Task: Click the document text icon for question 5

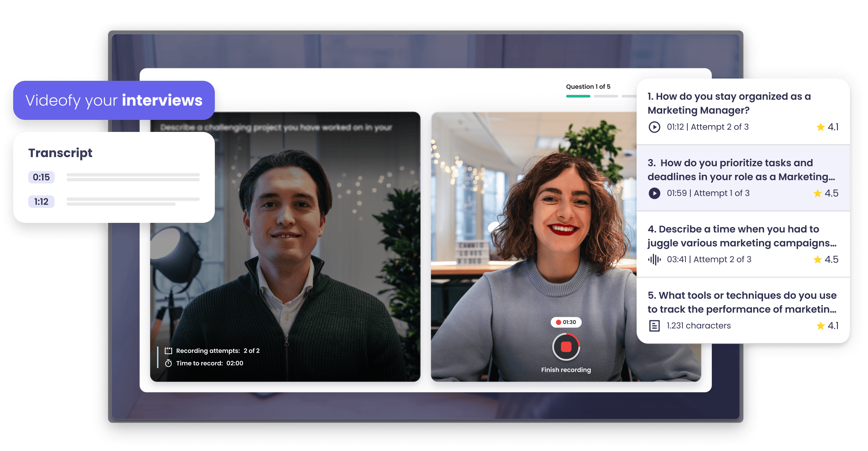Action: point(654,325)
